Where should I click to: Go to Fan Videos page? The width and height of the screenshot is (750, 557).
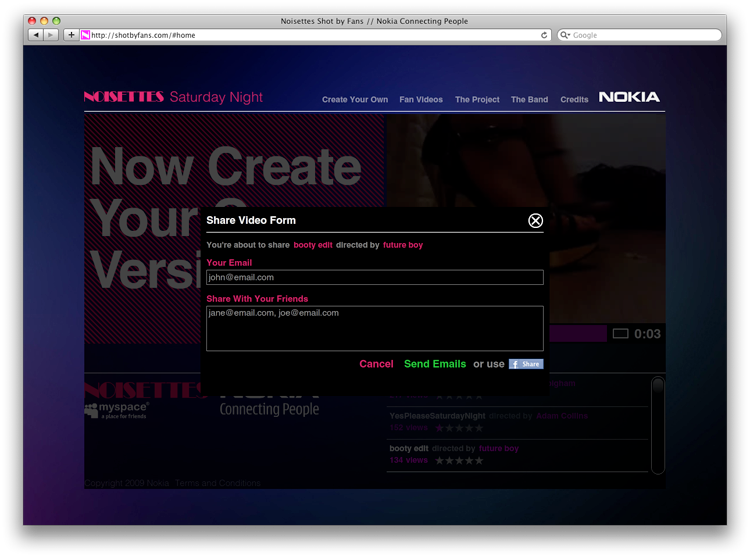point(421,99)
